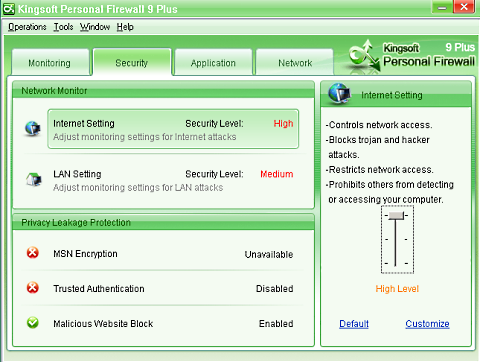
Task: Open the Window menu
Action: pyautogui.click(x=95, y=27)
